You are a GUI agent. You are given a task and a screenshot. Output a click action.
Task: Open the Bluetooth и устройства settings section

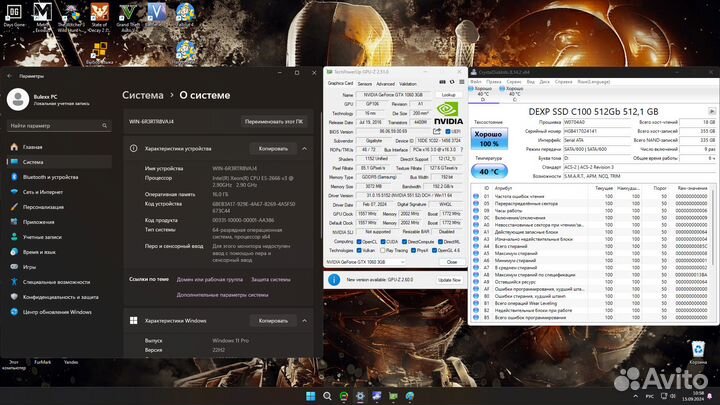point(50,175)
